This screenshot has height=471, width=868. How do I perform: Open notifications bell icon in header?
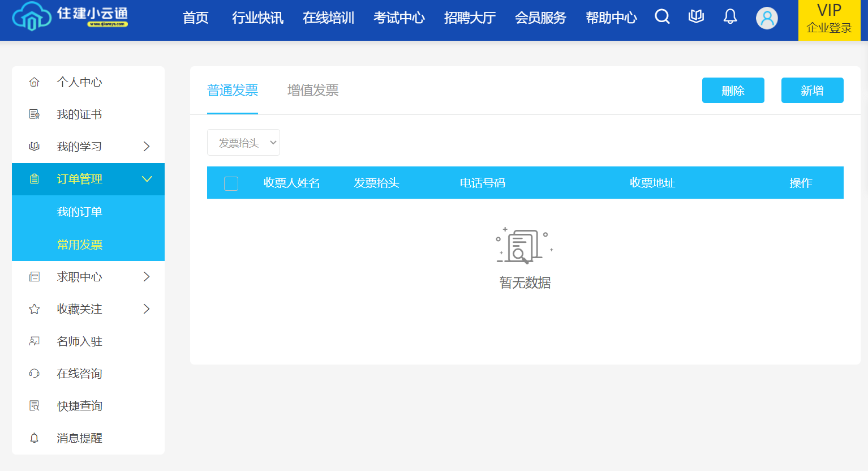click(730, 17)
